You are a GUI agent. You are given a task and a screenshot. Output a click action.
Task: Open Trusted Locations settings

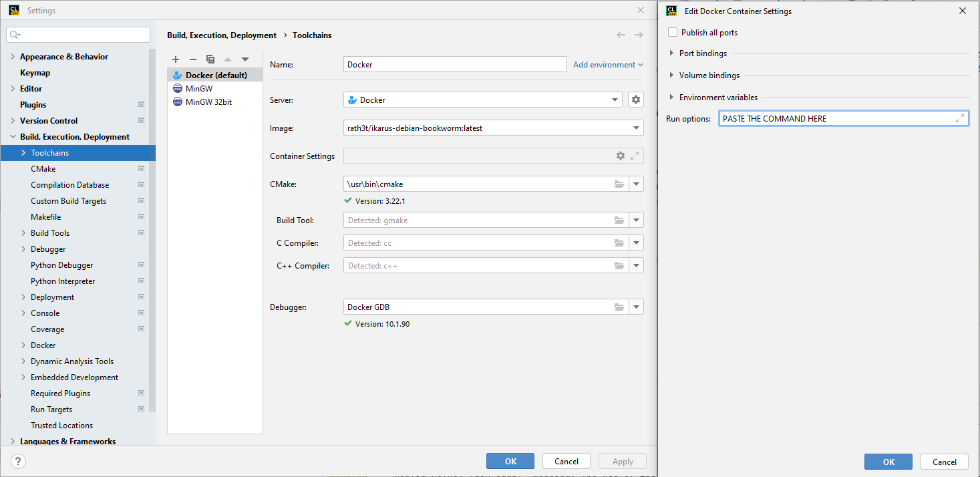tap(61, 426)
